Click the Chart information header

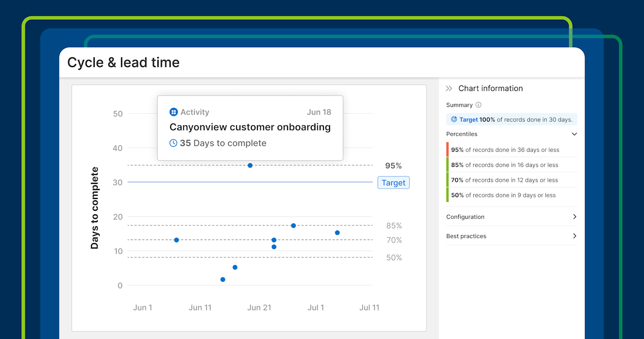click(x=491, y=88)
